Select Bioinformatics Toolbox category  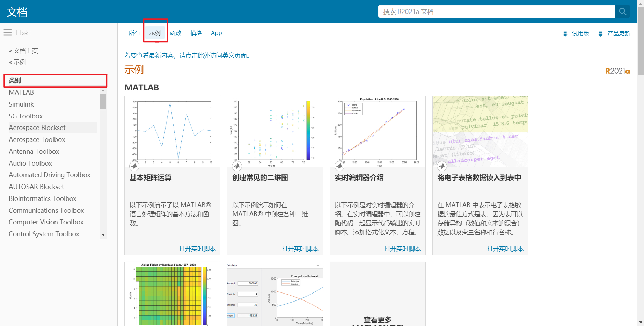click(43, 199)
